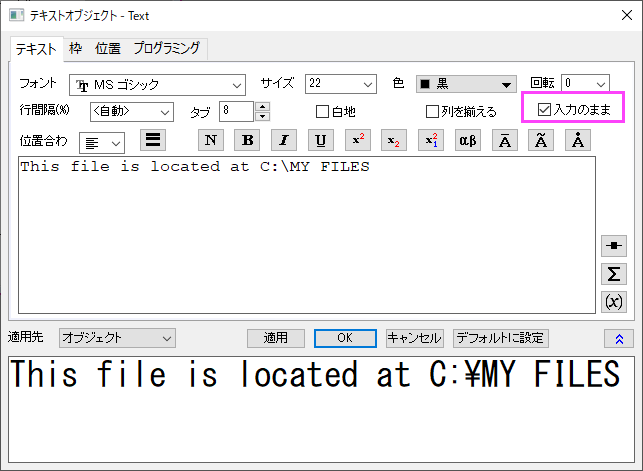Apply combined super/subscript formatting
This screenshot has height=471, width=643.
pos(431,140)
